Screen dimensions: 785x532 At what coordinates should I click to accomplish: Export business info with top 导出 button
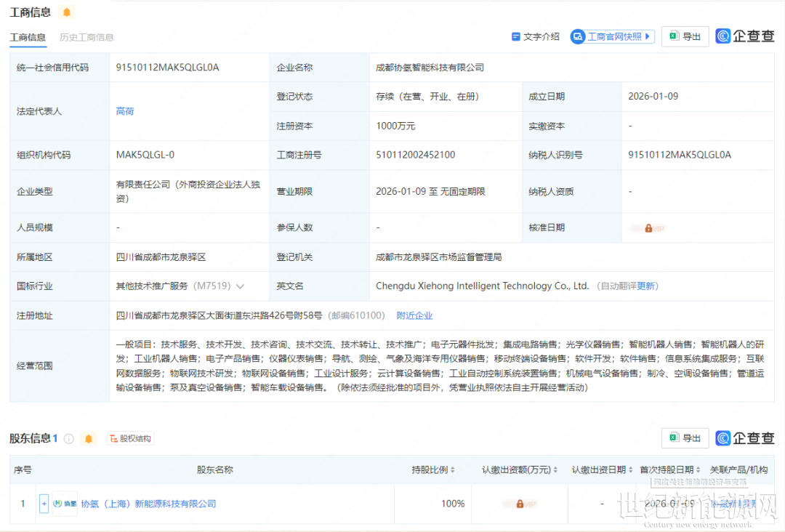click(x=685, y=36)
